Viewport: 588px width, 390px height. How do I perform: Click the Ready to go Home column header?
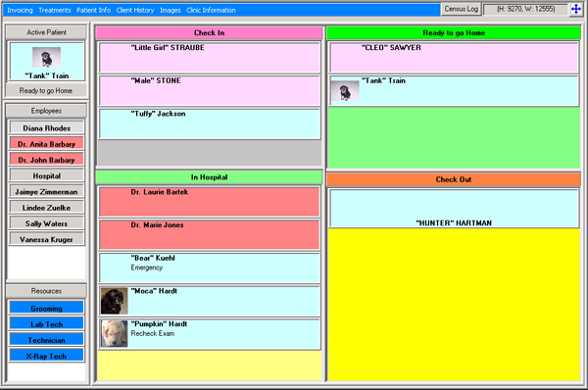pyautogui.click(x=454, y=33)
